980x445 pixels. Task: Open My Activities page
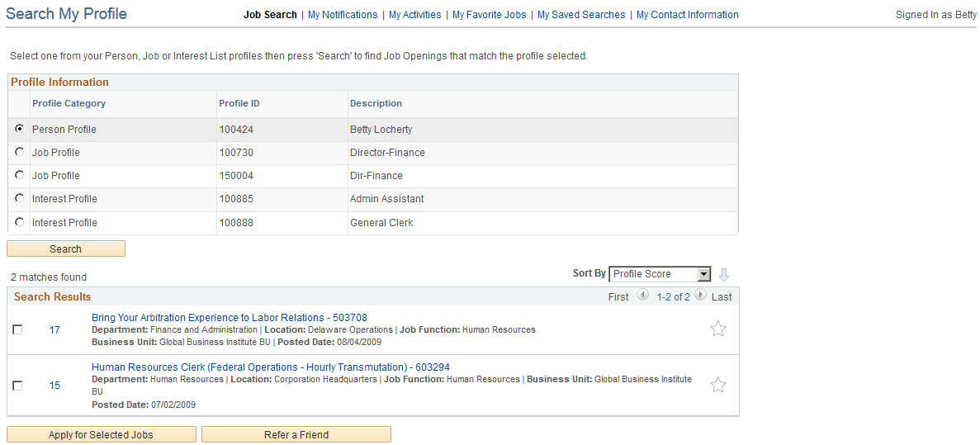(x=415, y=14)
